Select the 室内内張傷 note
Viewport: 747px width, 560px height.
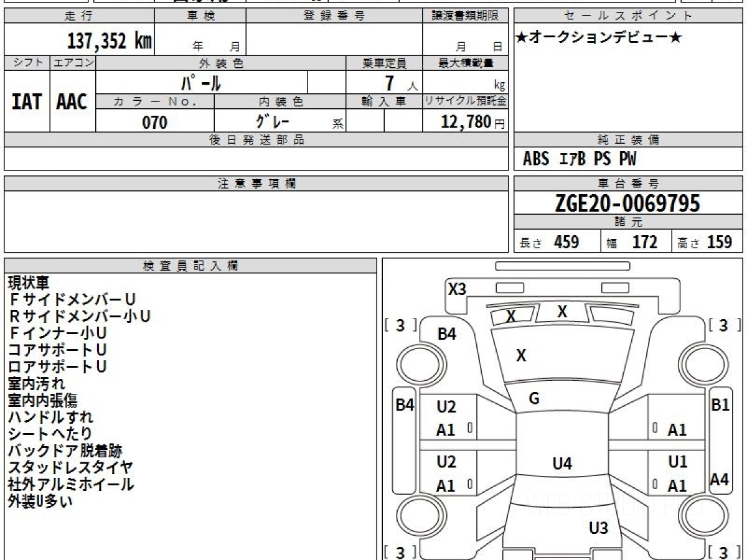click(x=42, y=401)
